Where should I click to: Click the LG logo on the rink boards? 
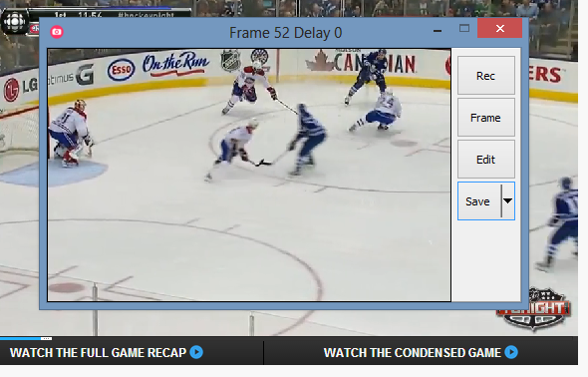(20, 90)
